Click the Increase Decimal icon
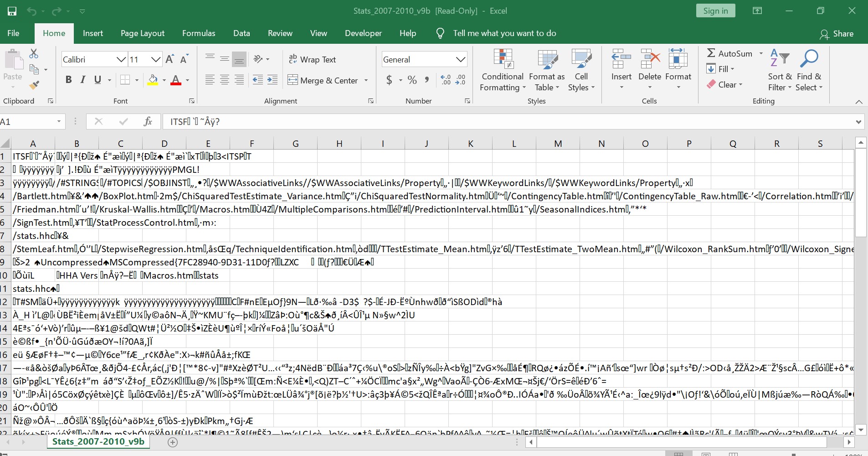 (x=446, y=80)
